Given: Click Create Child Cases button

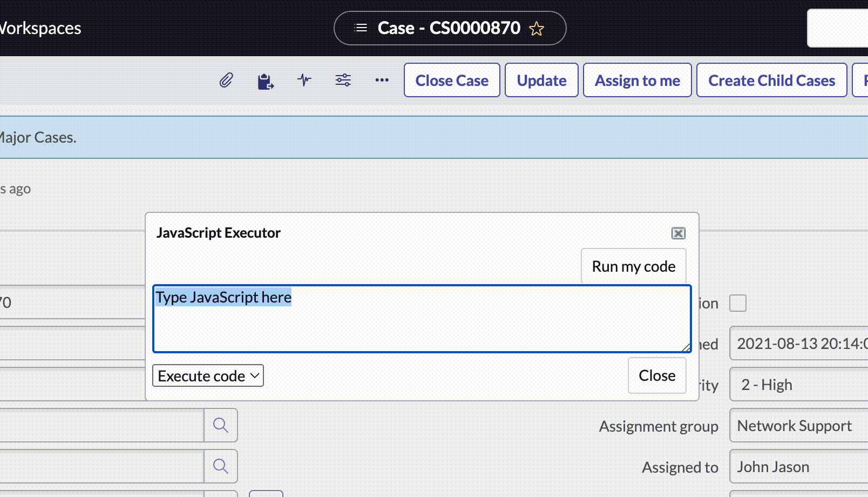Looking at the screenshot, I should 772,80.
